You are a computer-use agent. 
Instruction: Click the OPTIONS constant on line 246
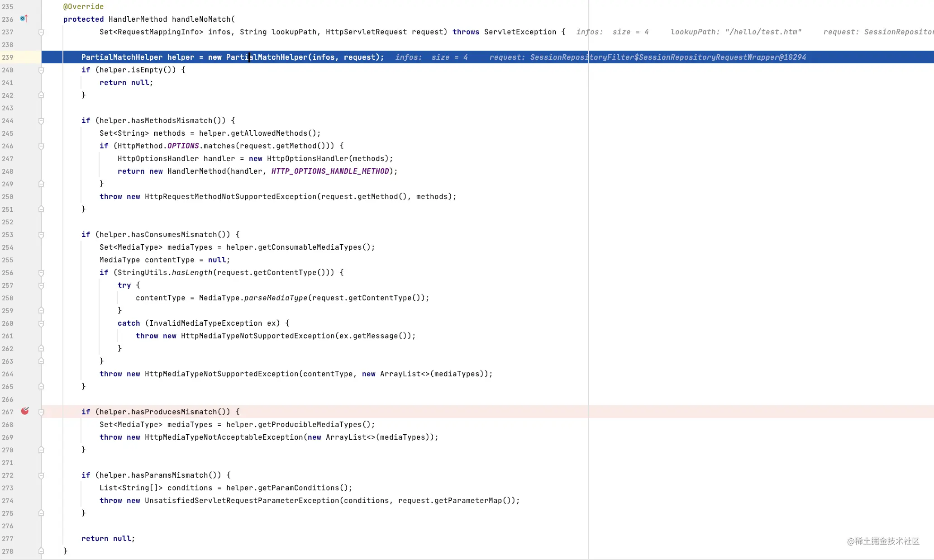coord(183,146)
